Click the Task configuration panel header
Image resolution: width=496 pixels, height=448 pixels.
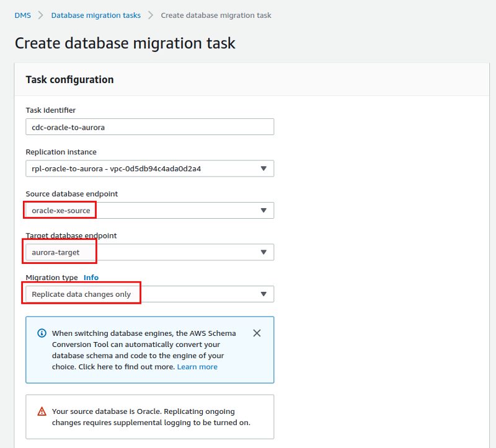(x=252, y=79)
